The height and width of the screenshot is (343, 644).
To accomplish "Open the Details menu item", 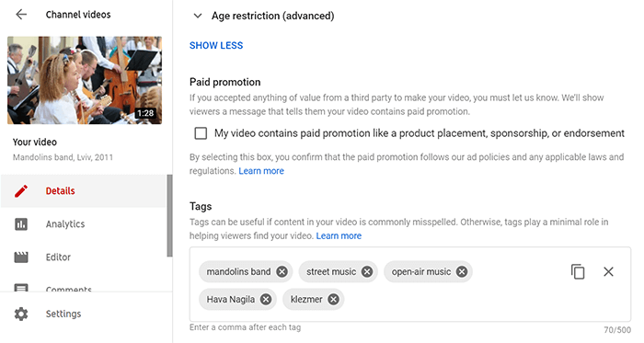I will click(x=84, y=190).
